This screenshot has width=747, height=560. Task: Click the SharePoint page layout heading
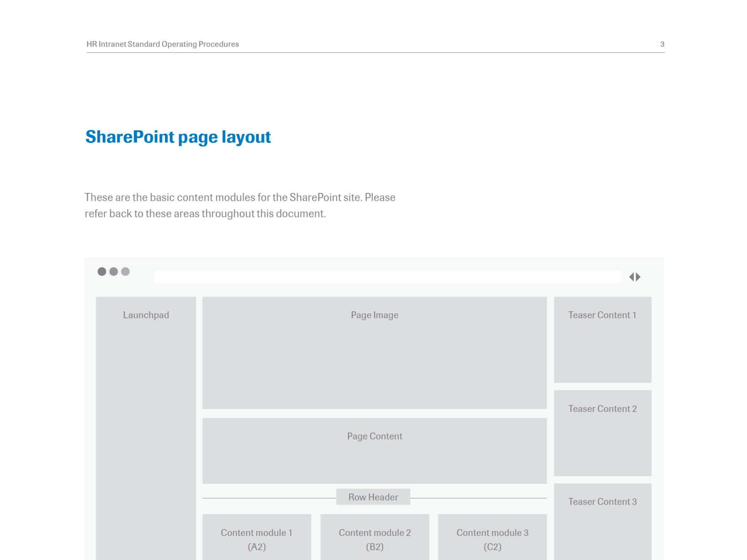click(x=178, y=137)
